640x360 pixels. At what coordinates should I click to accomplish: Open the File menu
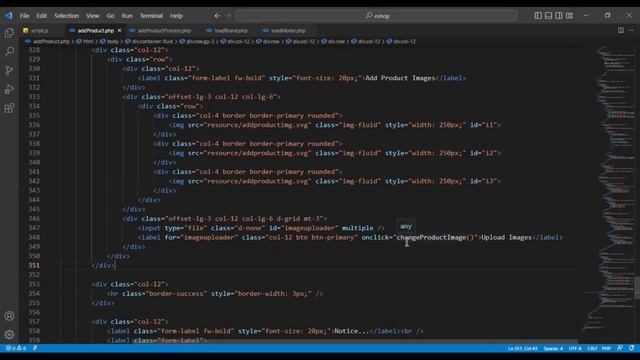24,16
